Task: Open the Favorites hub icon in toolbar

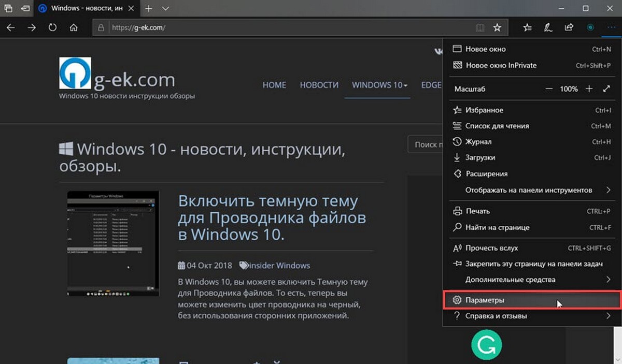Action: pyautogui.click(x=527, y=27)
